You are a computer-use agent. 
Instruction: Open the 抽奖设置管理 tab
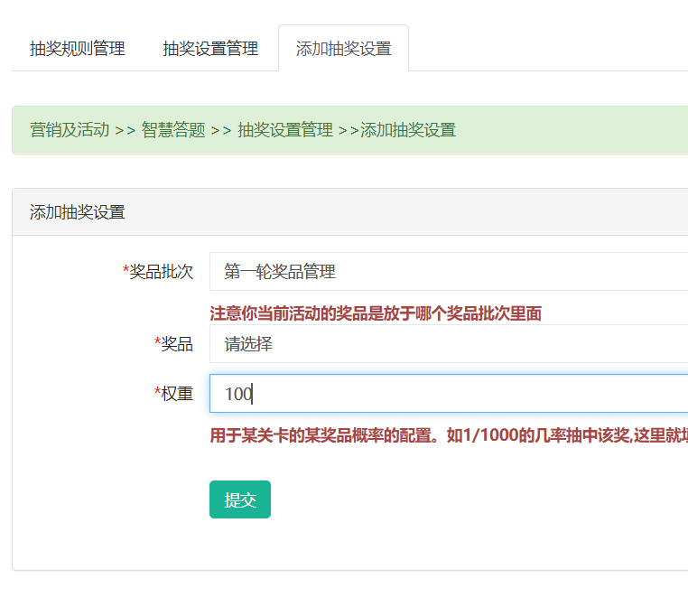[210, 48]
